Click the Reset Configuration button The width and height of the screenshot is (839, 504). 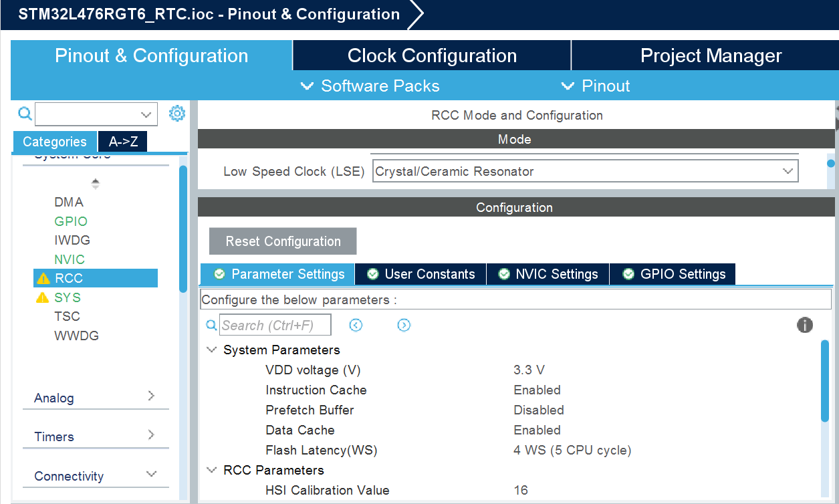[283, 241]
